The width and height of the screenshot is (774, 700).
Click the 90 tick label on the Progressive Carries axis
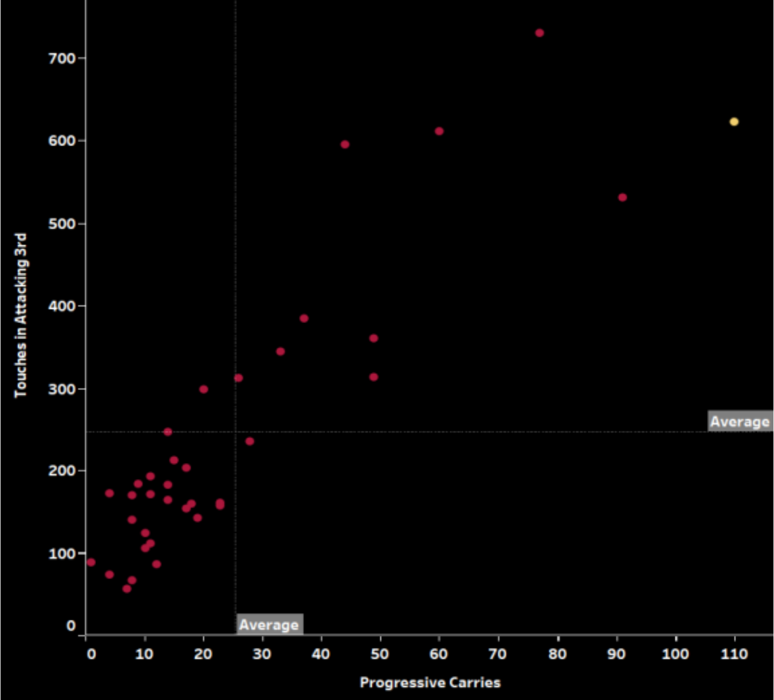coord(616,654)
